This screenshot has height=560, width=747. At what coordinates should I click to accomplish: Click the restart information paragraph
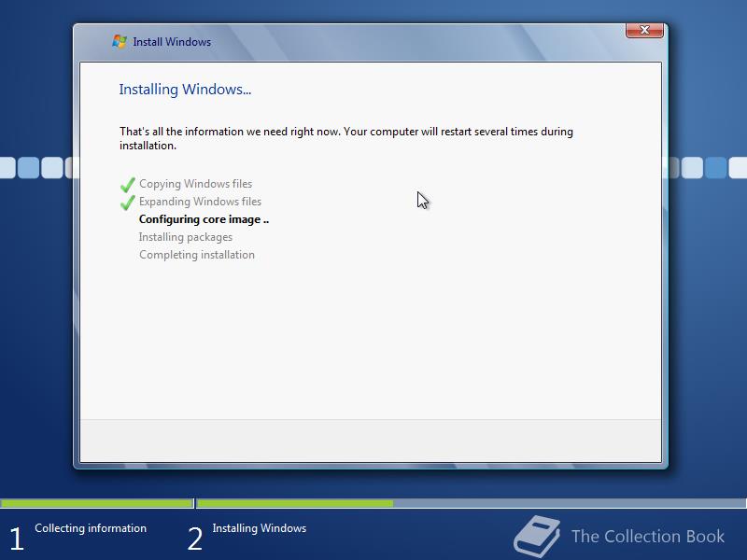point(345,138)
